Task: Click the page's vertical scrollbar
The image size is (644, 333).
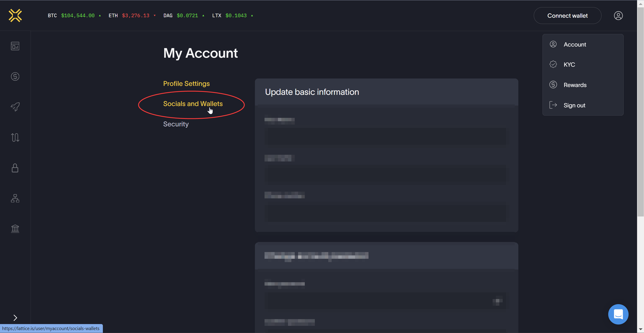Action: click(640, 112)
